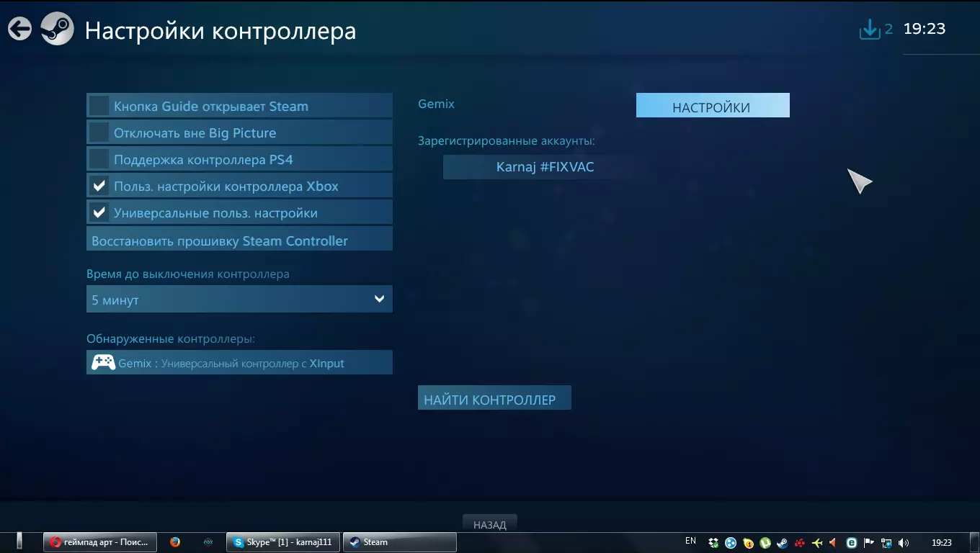Click the gamepad icon beside Gemix controller
The image size is (980, 553).
103,362
